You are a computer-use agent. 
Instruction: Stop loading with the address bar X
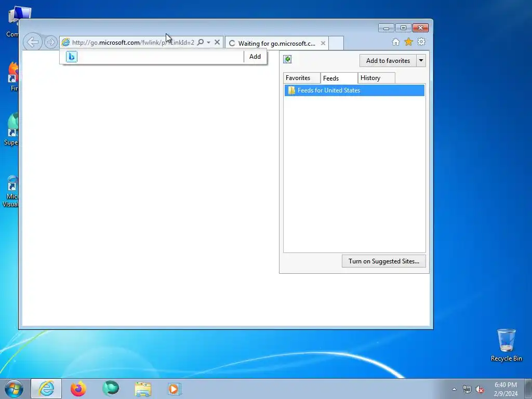coord(217,42)
